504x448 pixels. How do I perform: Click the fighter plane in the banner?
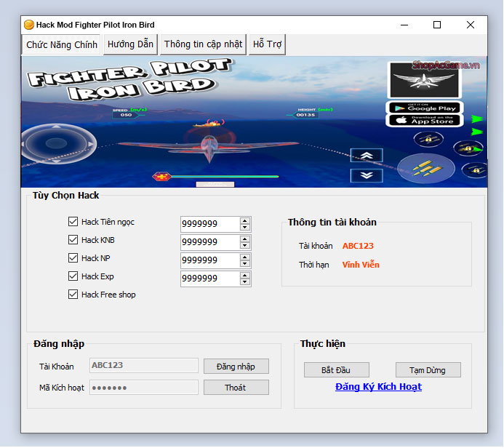point(209,147)
